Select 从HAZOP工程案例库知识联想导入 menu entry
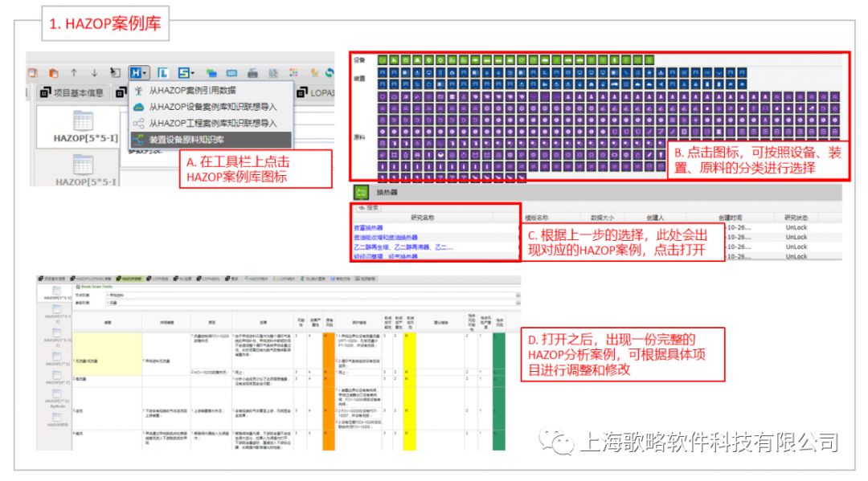The height and width of the screenshot is (481, 868). [212, 123]
